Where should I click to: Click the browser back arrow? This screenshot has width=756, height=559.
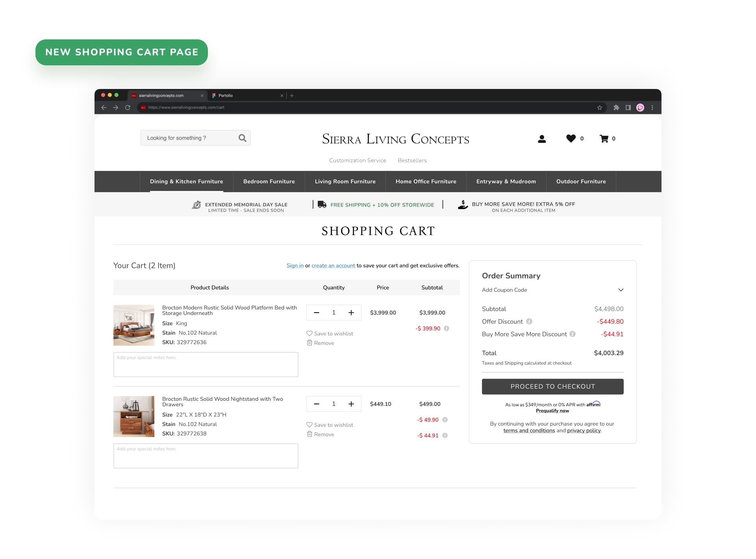[x=104, y=107]
